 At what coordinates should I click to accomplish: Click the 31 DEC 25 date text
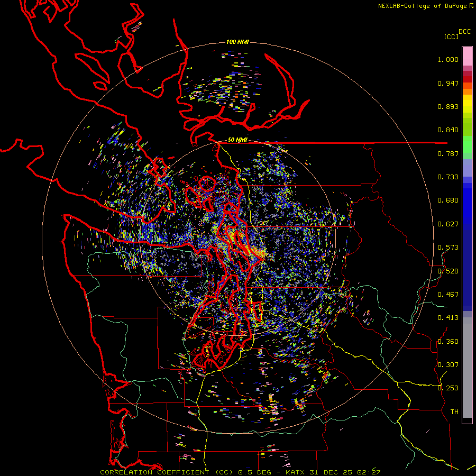(331, 472)
